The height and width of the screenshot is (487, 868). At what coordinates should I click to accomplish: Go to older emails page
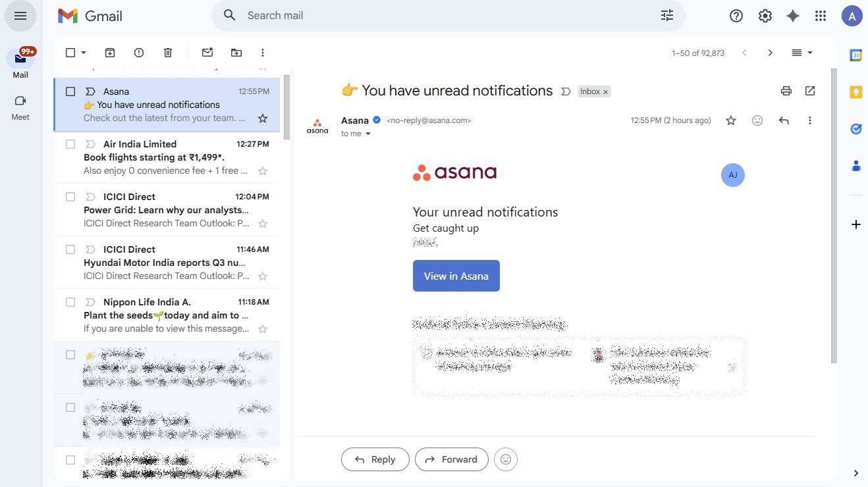click(771, 53)
